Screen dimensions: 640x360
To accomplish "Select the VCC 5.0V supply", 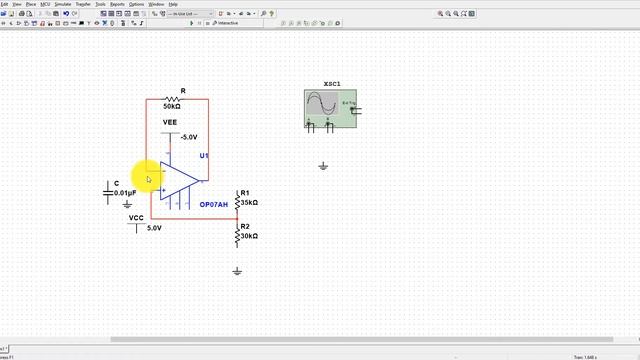I will pos(136,227).
